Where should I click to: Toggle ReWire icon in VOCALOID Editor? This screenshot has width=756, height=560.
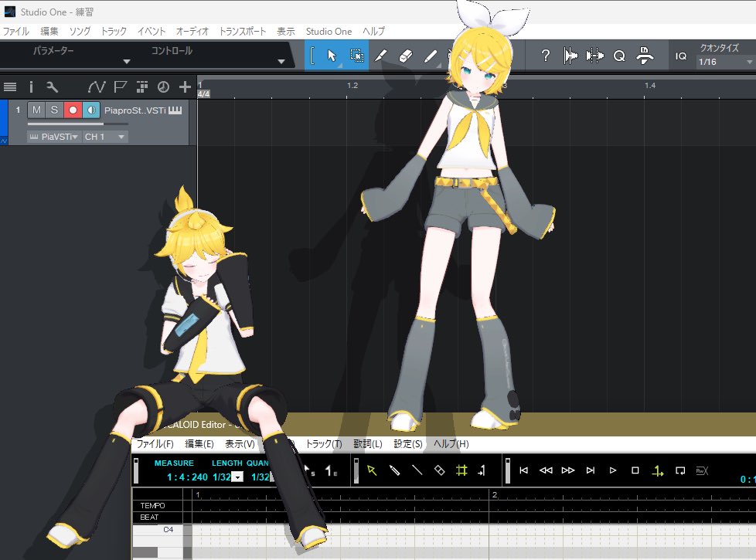tap(703, 471)
